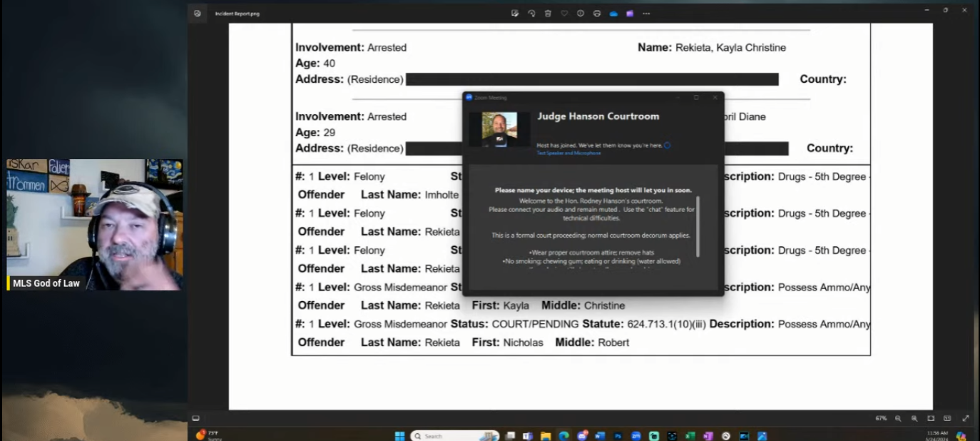
Task: Open the Windows Start menu
Action: coord(399,435)
